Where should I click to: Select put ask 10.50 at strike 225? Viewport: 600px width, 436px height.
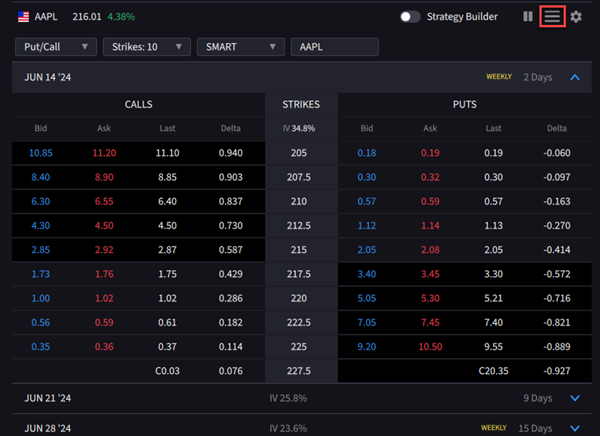(x=430, y=347)
